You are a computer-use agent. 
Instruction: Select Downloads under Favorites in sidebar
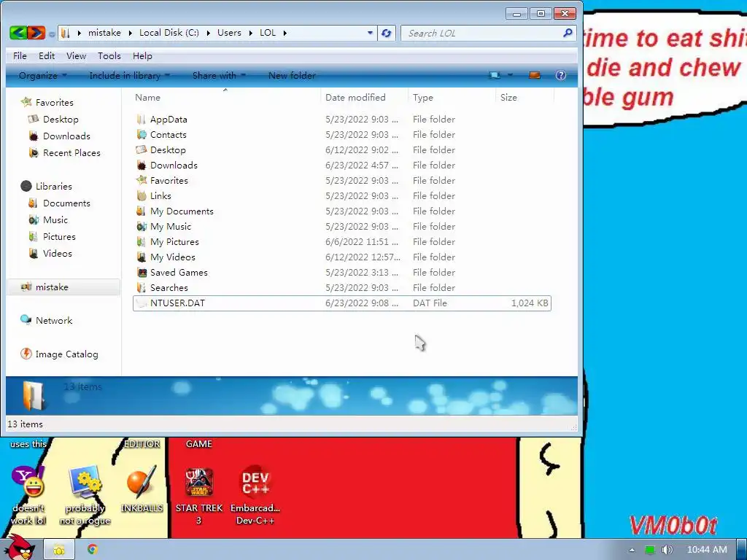point(59,136)
